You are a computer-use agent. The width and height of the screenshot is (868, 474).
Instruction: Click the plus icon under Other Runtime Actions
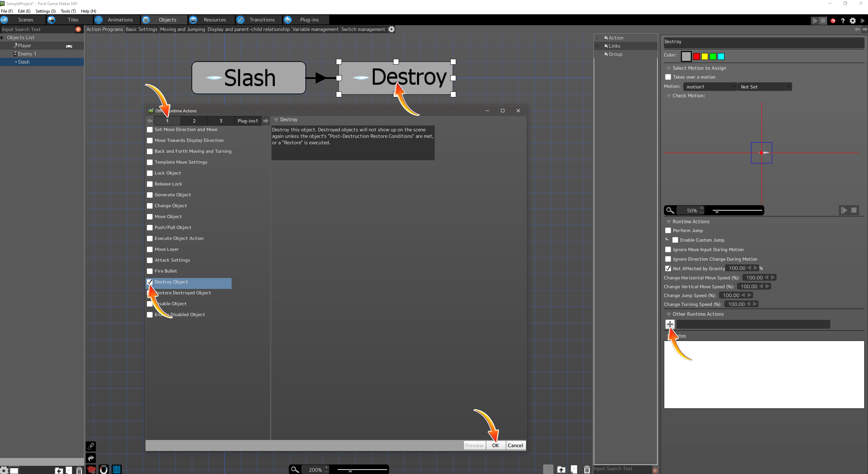(x=670, y=324)
